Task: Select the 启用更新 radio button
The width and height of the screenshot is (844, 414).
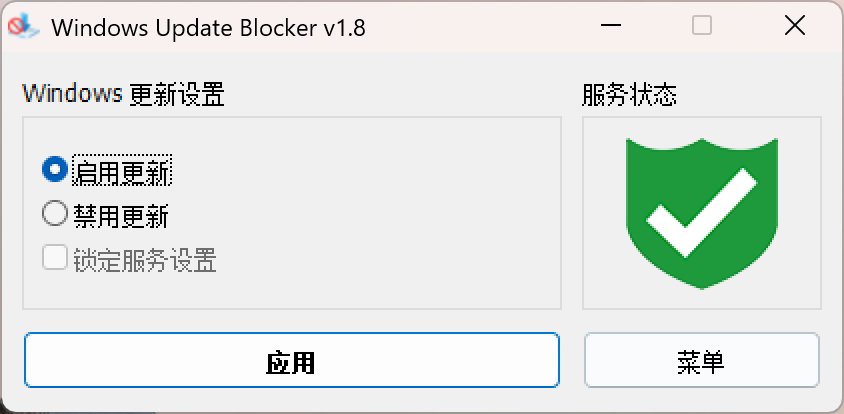Action: (55, 170)
